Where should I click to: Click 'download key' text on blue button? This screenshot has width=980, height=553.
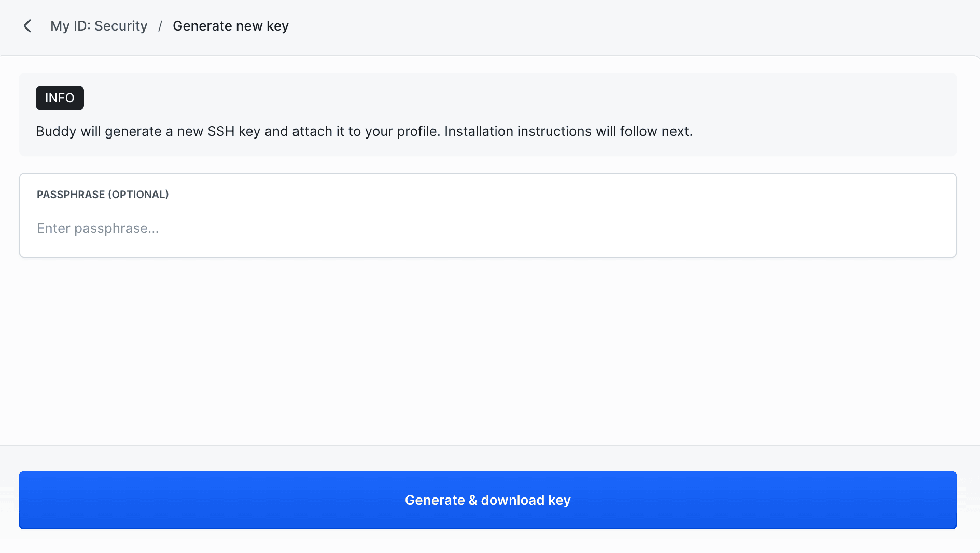pos(525,500)
